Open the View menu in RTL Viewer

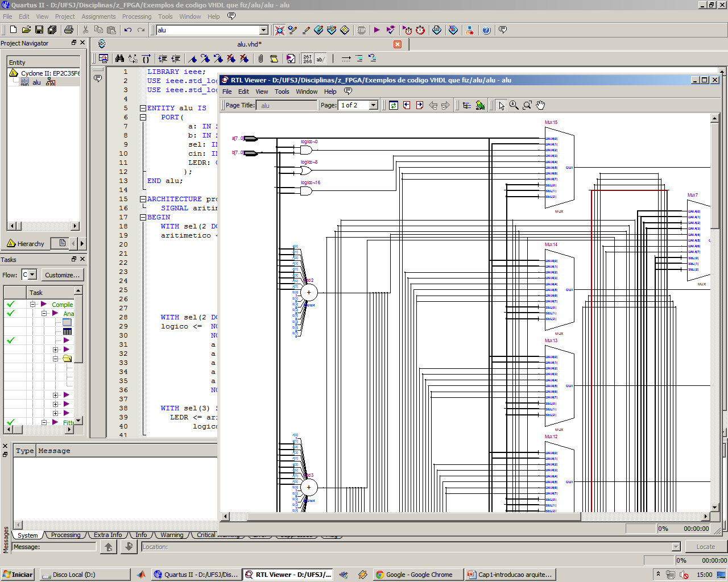coord(262,92)
